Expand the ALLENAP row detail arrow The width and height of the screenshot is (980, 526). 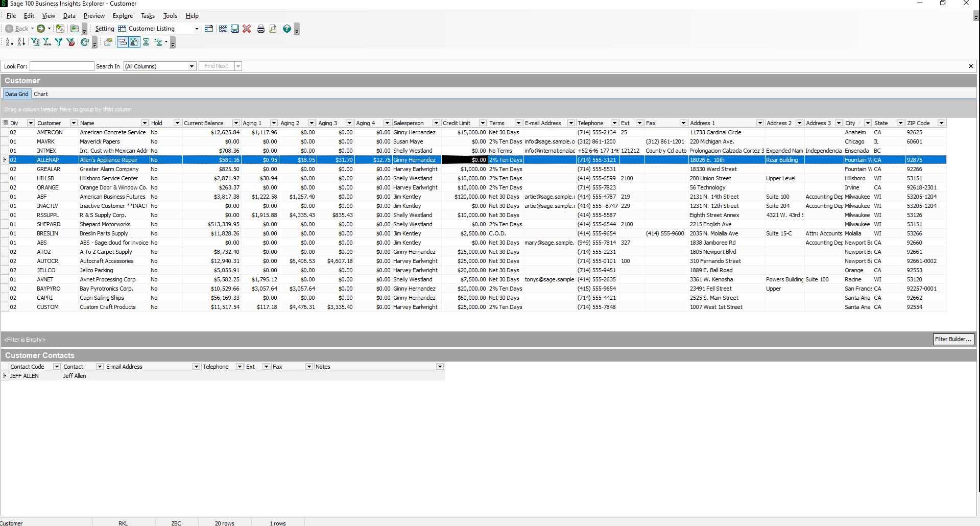4,160
